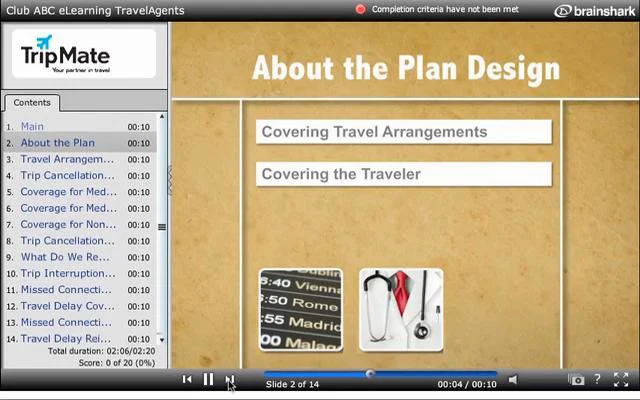This screenshot has height=400, width=640.
Task: Skip to the next slide
Action: point(230,380)
